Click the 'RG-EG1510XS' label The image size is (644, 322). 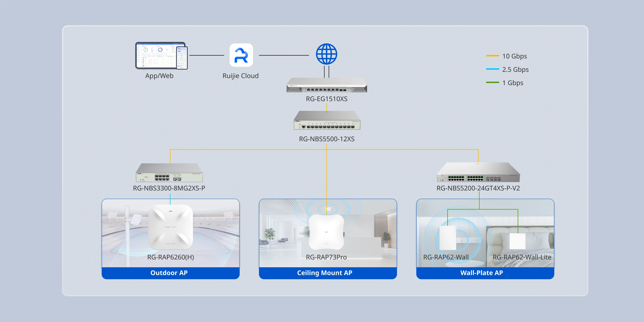coord(327,99)
